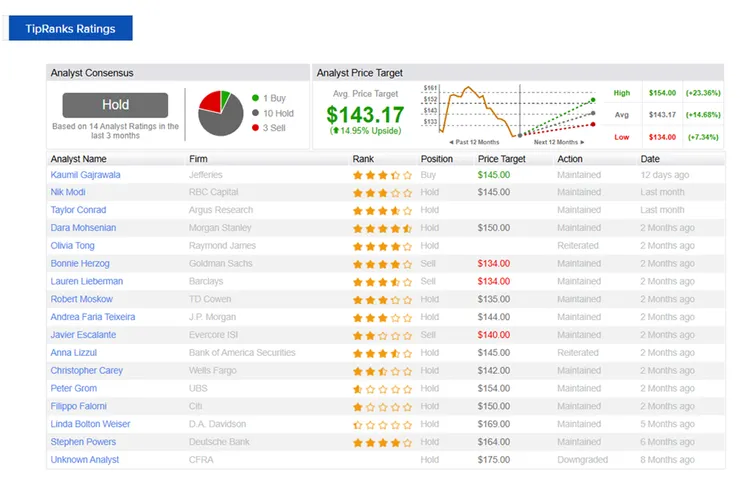The height and width of the screenshot is (482, 740).
Task: Click star rating for Anna Lizzul
Action: click(382, 353)
